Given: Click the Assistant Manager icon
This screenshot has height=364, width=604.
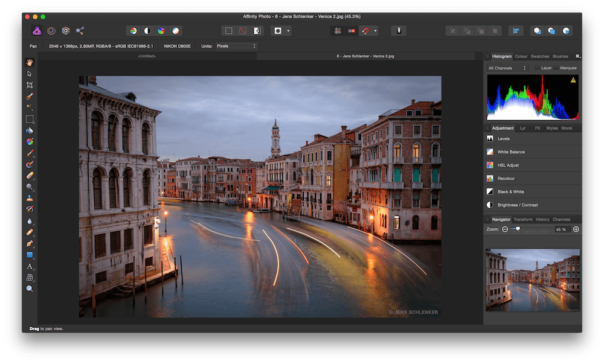Looking at the screenshot, I should [x=399, y=31].
